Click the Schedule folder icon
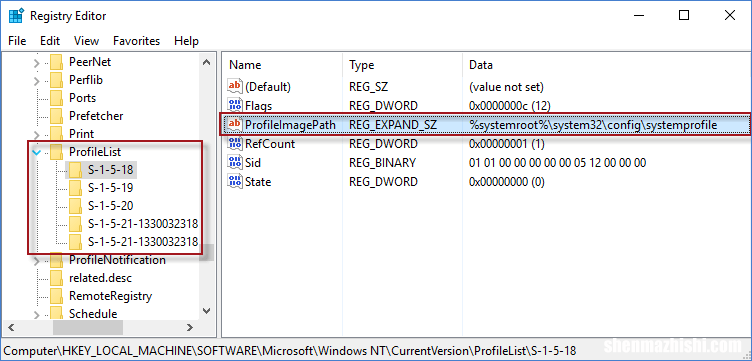Screen dimensions: 752x361 [x=57, y=314]
